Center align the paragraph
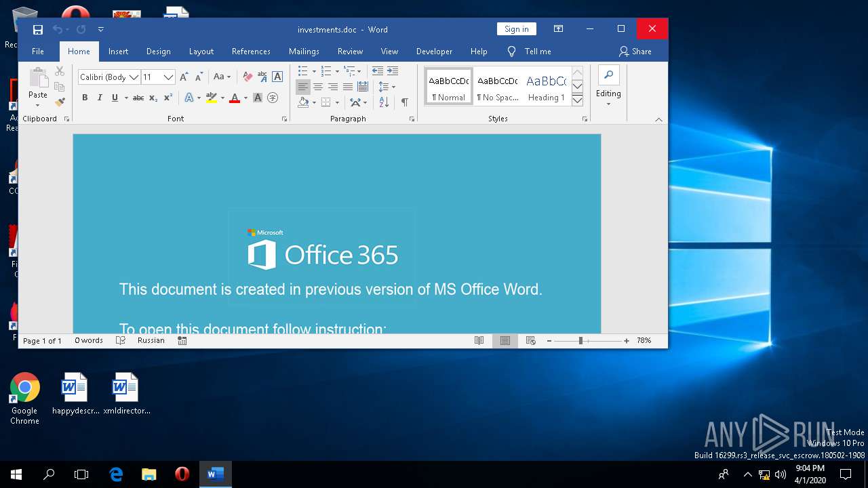Screen dimensions: 868x488 coord(318,87)
